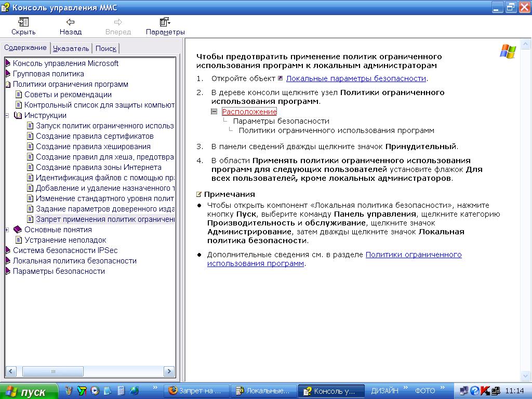Click the red Расположение link

point(249,112)
